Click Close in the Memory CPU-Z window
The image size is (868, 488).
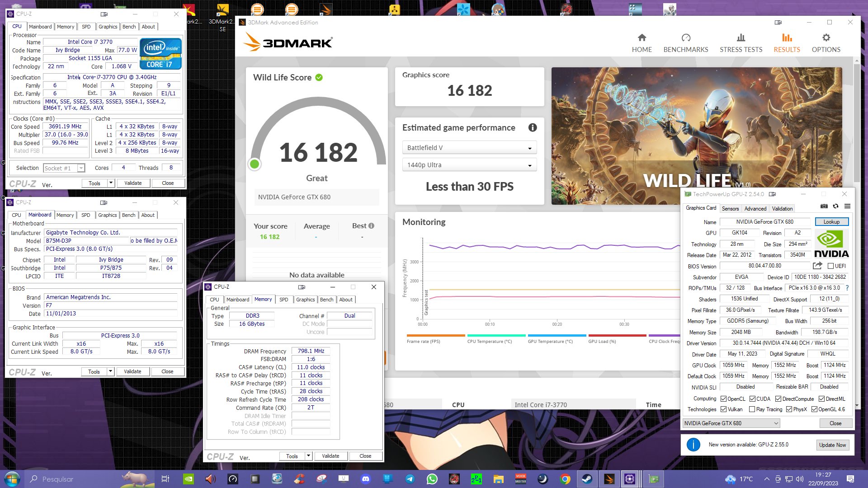point(365,456)
